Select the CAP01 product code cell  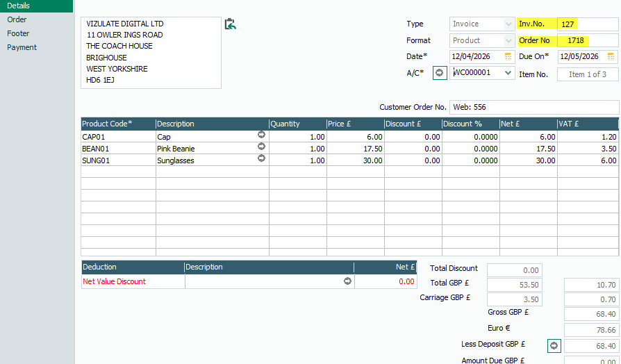118,137
